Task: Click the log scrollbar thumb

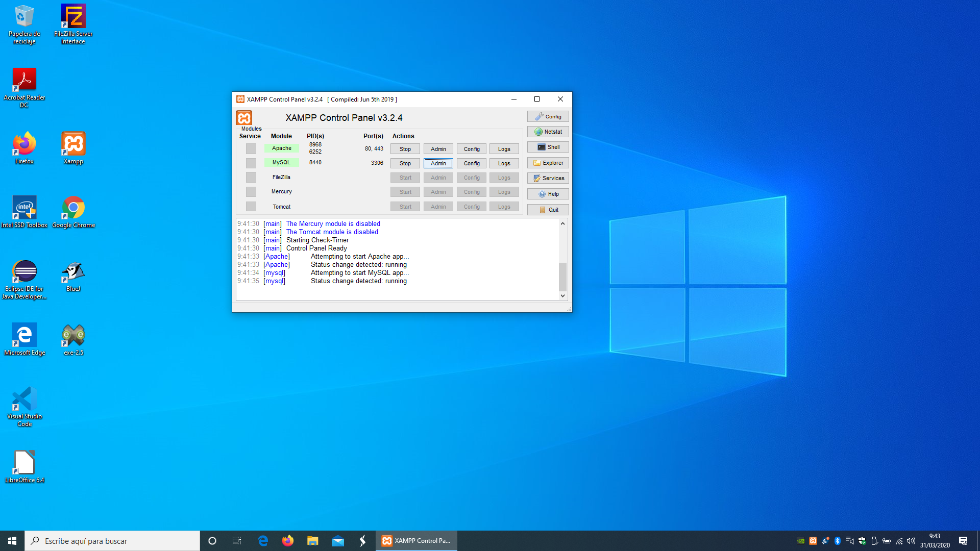Action: (x=562, y=276)
